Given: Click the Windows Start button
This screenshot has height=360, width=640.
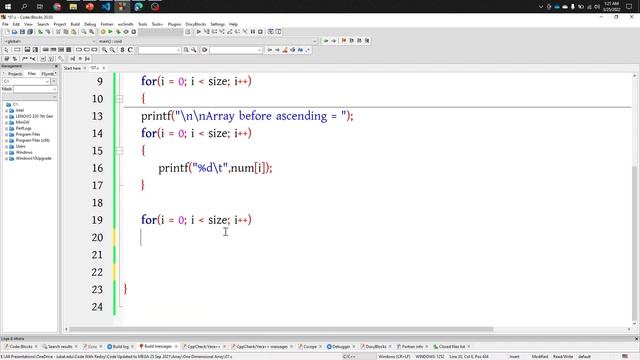Looking at the screenshot, I should click(x=8, y=7).
